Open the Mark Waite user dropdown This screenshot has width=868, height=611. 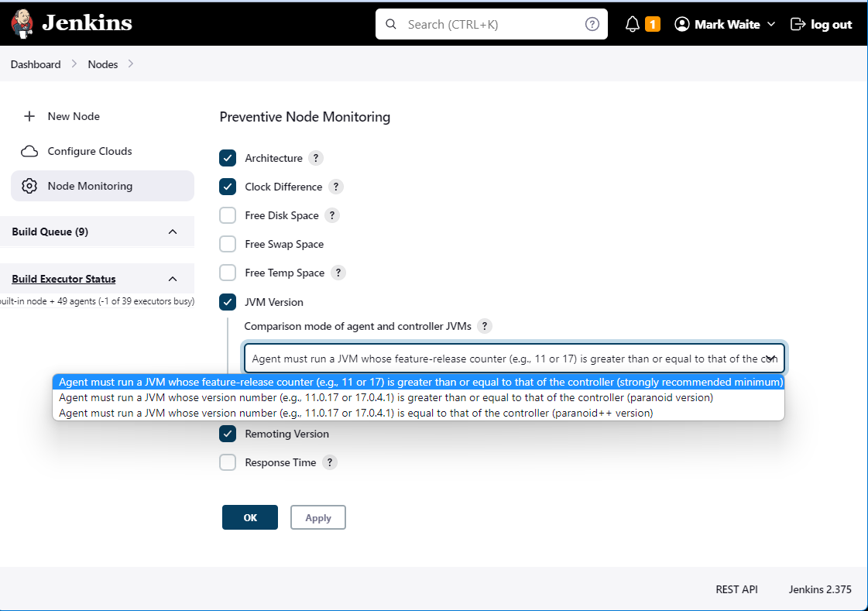[771, 24]
